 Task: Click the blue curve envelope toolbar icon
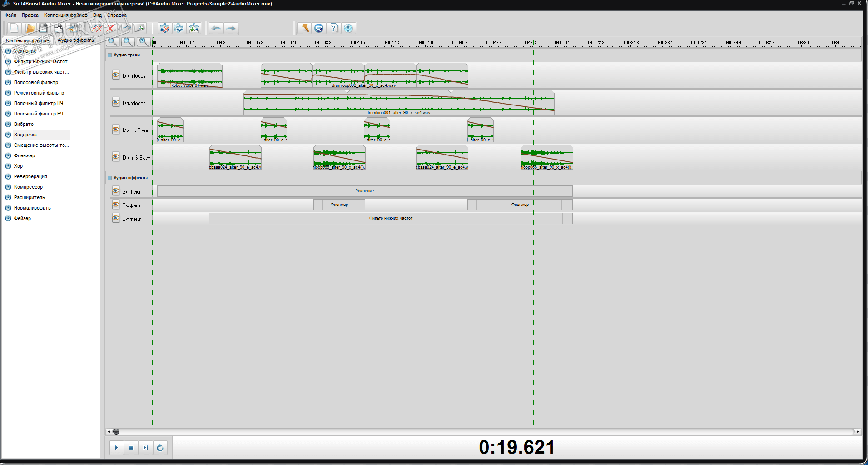125,28
